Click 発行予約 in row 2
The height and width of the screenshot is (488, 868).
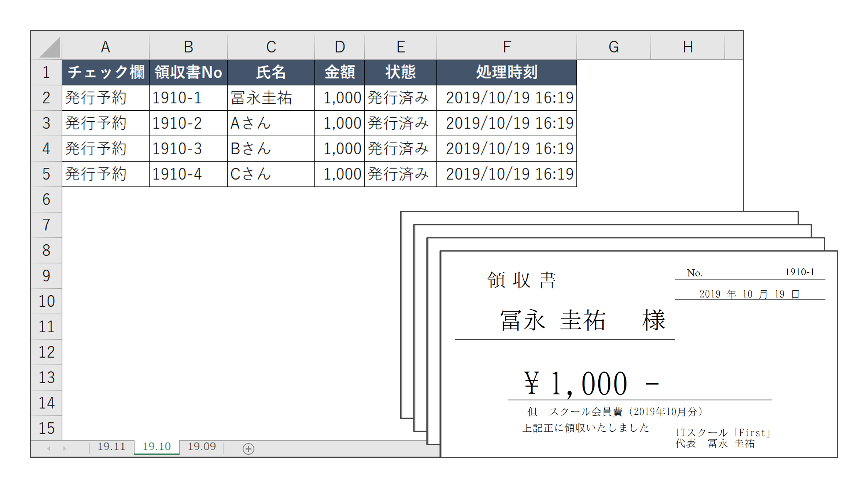[105, 98]
